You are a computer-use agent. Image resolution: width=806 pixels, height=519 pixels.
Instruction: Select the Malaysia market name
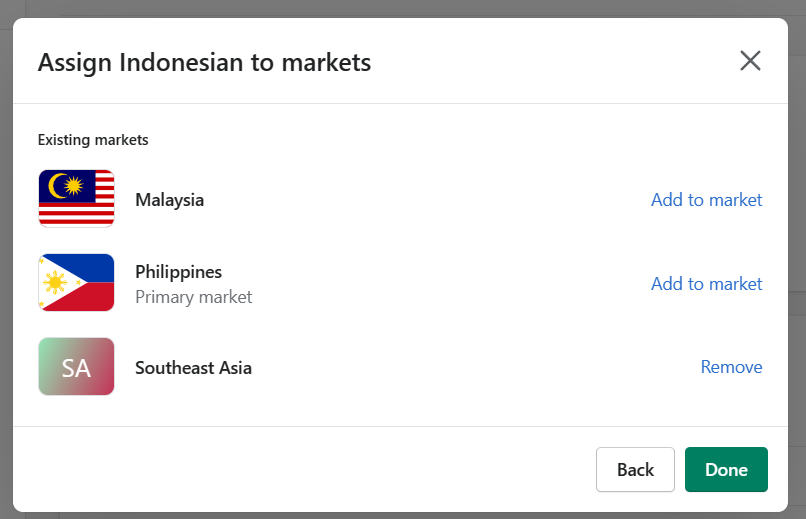click(170, 200)
